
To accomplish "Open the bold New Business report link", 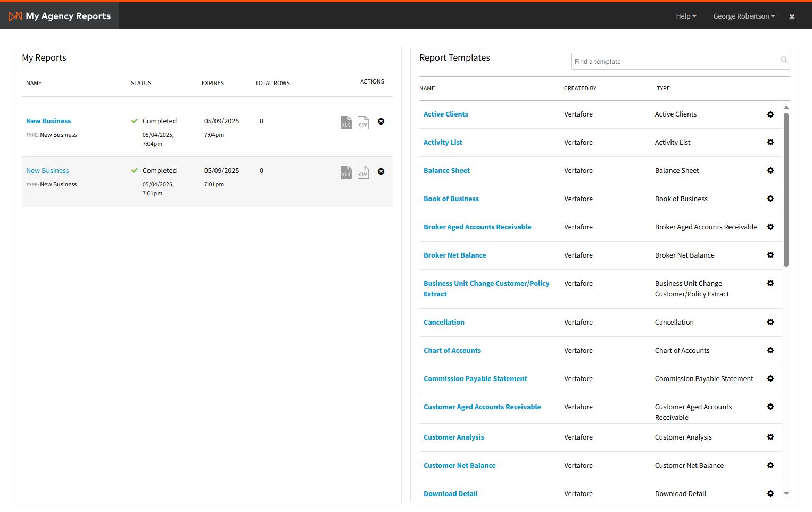I will point(48,121).
